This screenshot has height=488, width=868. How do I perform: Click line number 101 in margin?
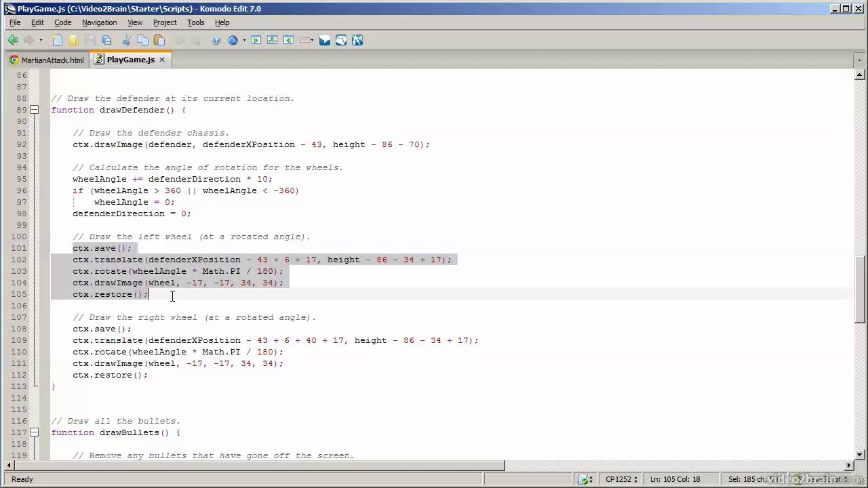[18, 248]
